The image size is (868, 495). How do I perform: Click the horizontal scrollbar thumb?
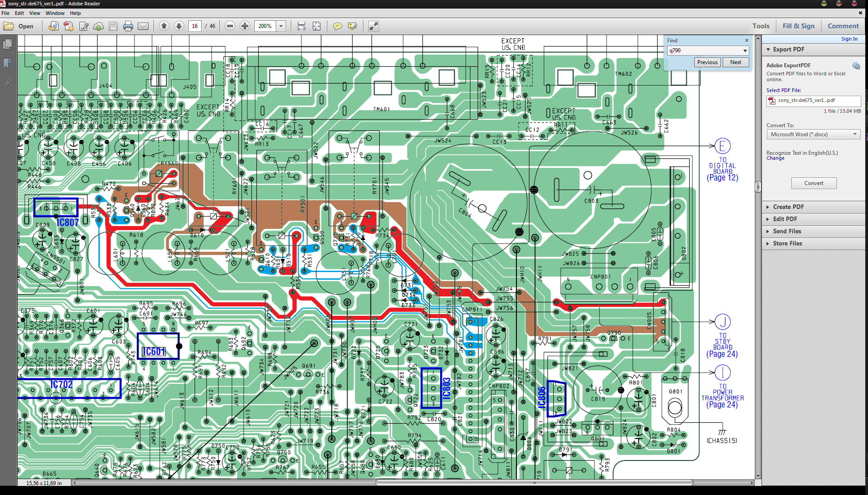534,483
